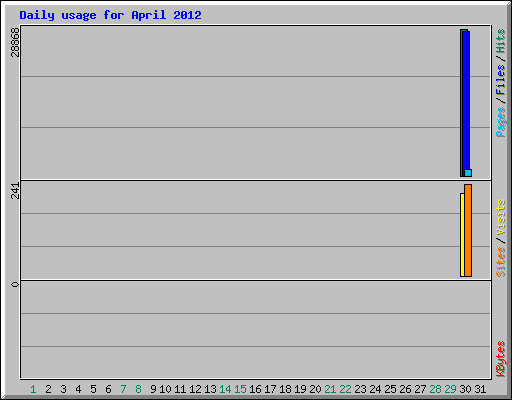Click day label 2 on x-axis
The height and width of the screenshot is (400, 512).
(x=48, y=389)
